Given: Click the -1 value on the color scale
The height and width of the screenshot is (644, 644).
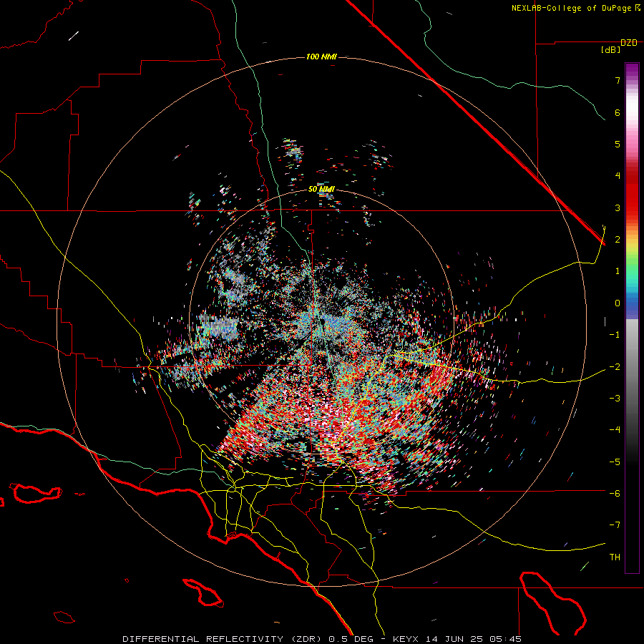Looking at the screenshot, I should [x=615, y=335].
